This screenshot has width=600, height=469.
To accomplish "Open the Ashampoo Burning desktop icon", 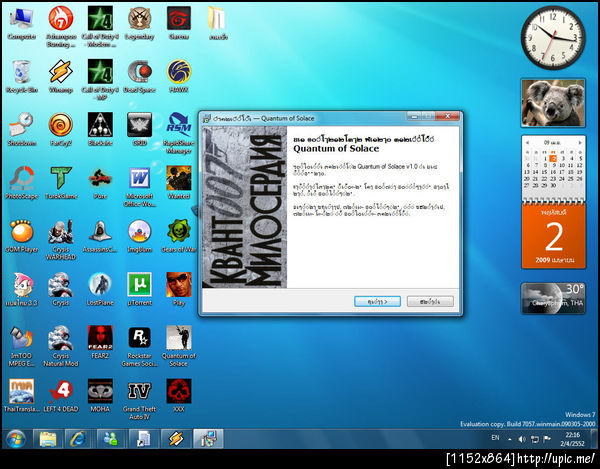I will 61,27.
